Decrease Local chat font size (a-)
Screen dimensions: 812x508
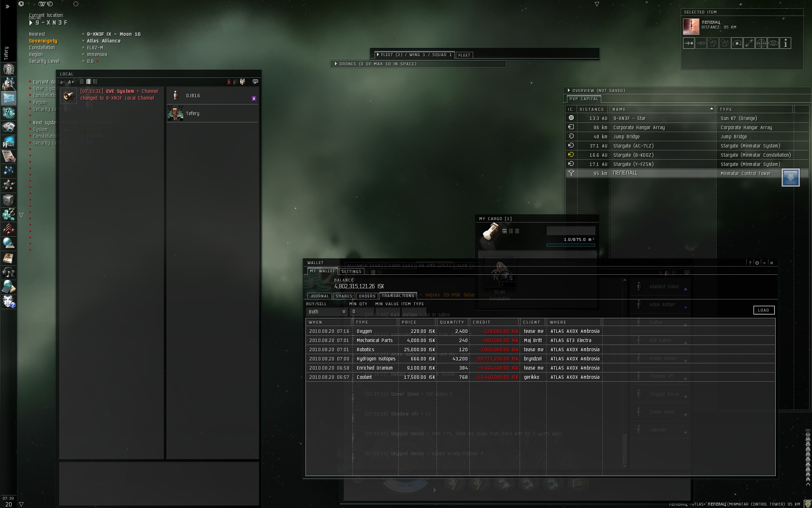click(62, 82)
